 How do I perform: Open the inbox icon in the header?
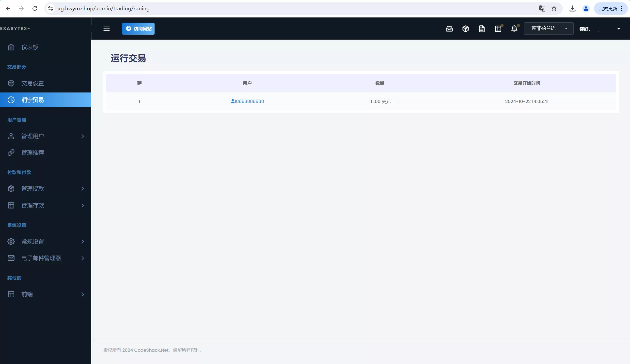[449, 29]
